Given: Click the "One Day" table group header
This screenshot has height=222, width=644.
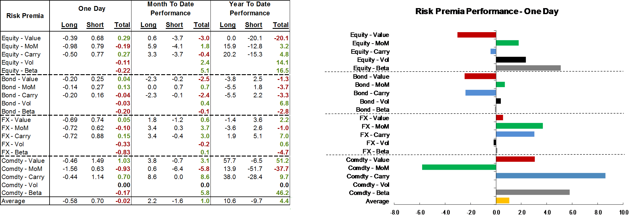Looking at the screenshot, I should pyautogui.click(x=92, y=9).
